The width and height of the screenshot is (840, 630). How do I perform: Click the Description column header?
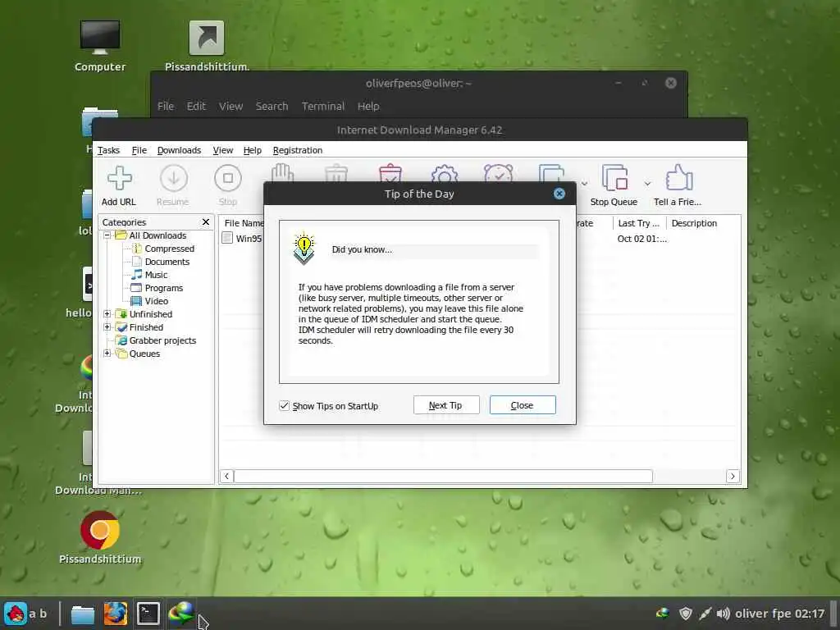(x=694, y=223)
